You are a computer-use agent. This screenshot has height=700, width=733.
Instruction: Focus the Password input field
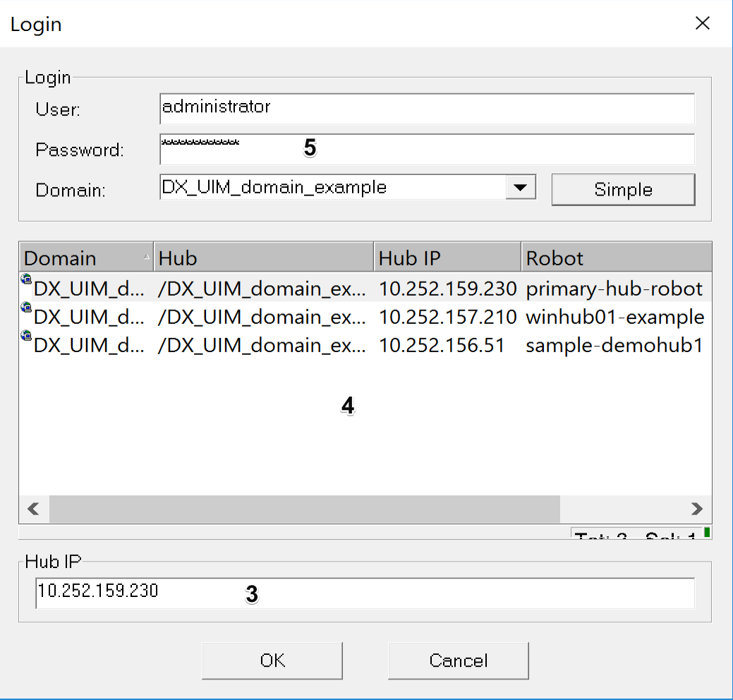(427, 149)
